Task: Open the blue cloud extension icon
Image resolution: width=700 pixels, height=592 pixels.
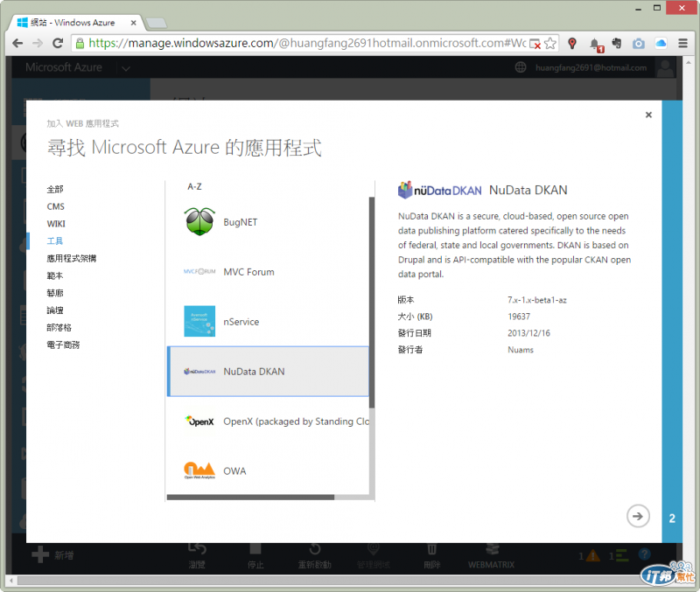Action: coord(661,43)
